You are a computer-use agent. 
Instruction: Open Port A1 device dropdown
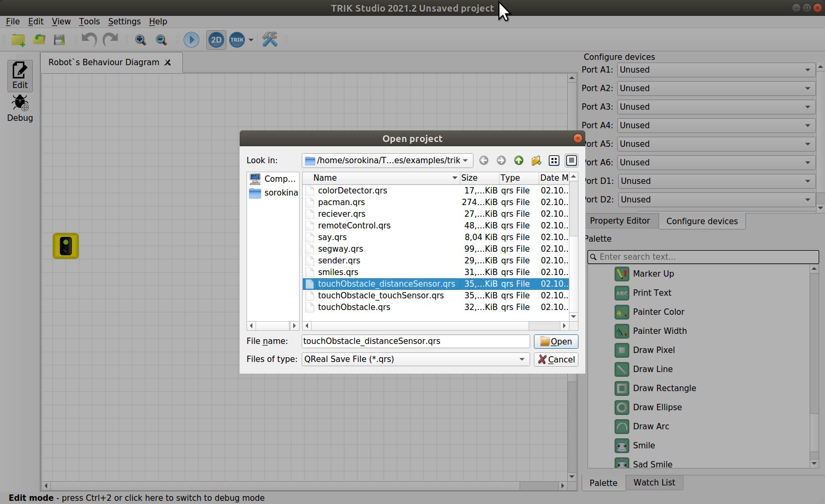tap(716, 70)
